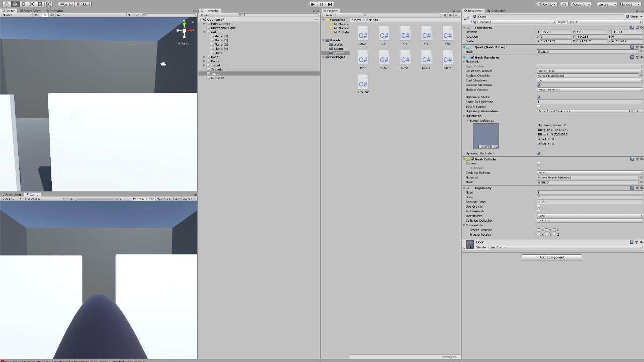This screenshot has width=644, height=362.
Task: Toggle the Receive Shadows checkbox
Action: [x=538, y=85]
